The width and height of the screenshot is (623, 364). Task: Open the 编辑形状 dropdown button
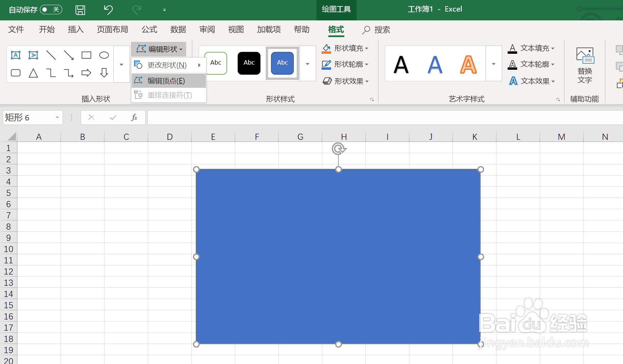pyautogui.click(x=159, y=49)
